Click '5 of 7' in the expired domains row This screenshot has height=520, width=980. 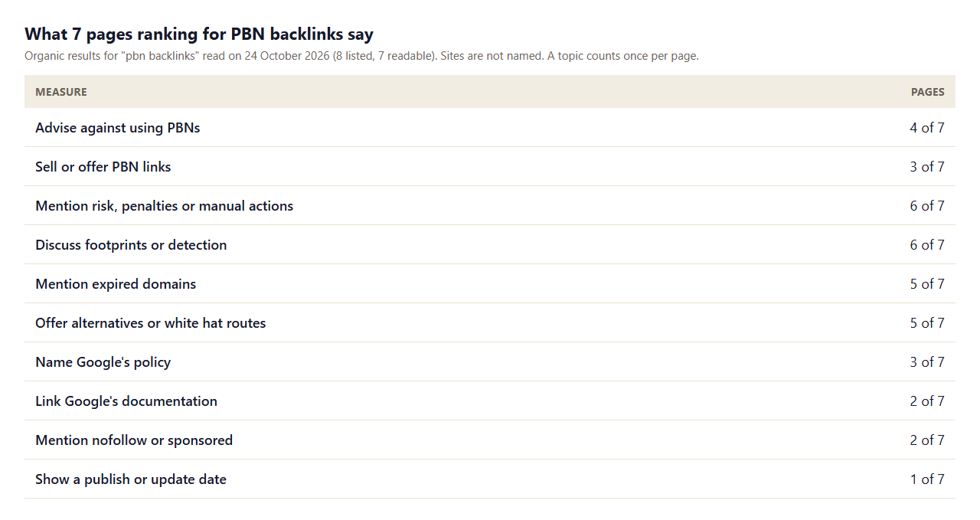tap(927, 284)
